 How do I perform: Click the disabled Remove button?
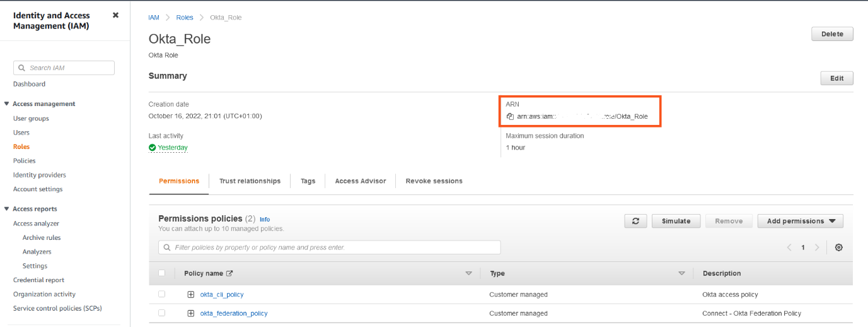tap(729, 221)
